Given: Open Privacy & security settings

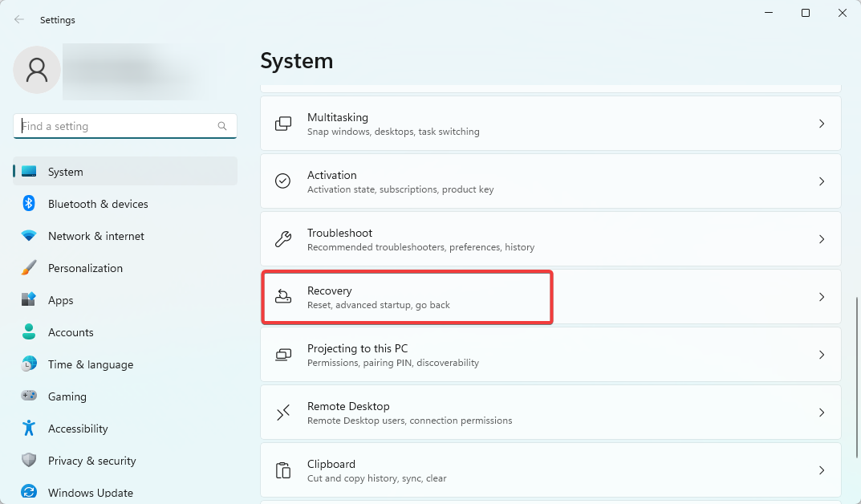Looking at the screenshot, I should (x=125, y=461).
